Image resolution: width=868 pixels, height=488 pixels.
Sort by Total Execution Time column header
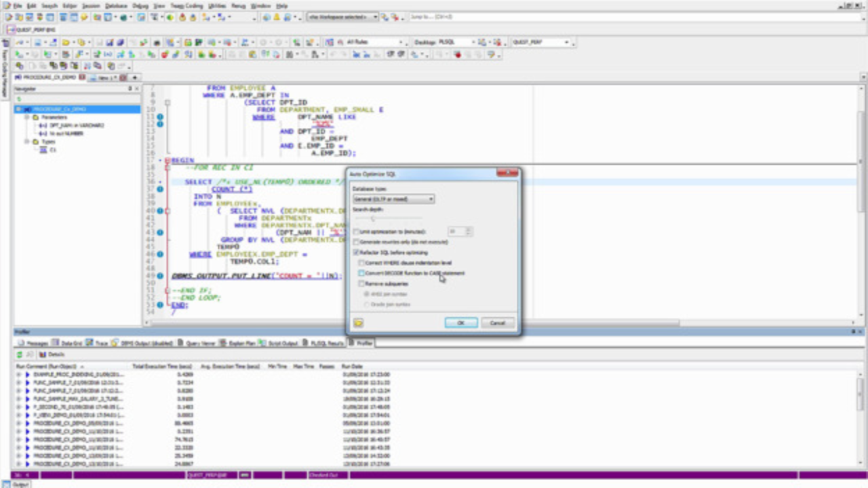161,366
